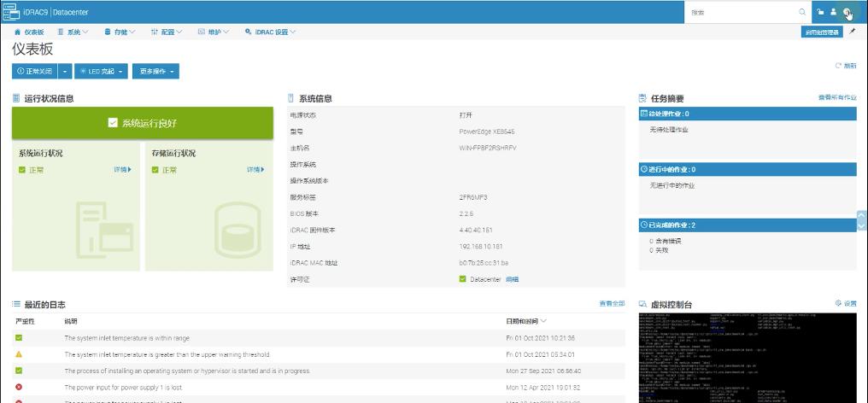Open the iDRAC 设置 menu
Screen dimensions: 868x403
pyautogui.click(x=270, y=32)
